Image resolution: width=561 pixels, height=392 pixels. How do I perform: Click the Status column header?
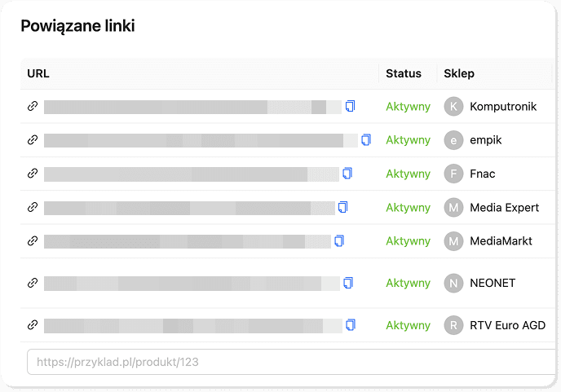point(404,73)
